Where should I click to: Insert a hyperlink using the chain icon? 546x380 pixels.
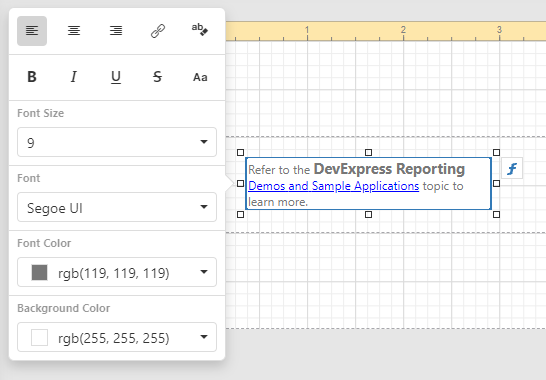[x=158, y=31]
